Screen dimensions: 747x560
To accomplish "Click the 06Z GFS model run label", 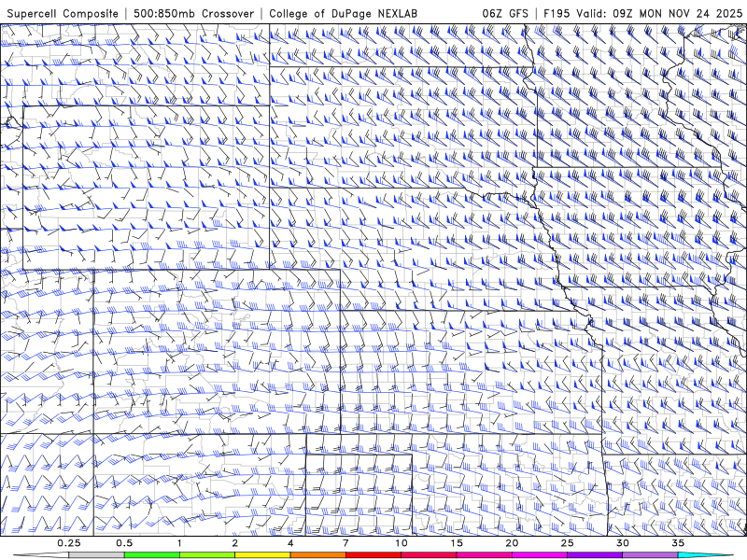I will tap(505, 13).
